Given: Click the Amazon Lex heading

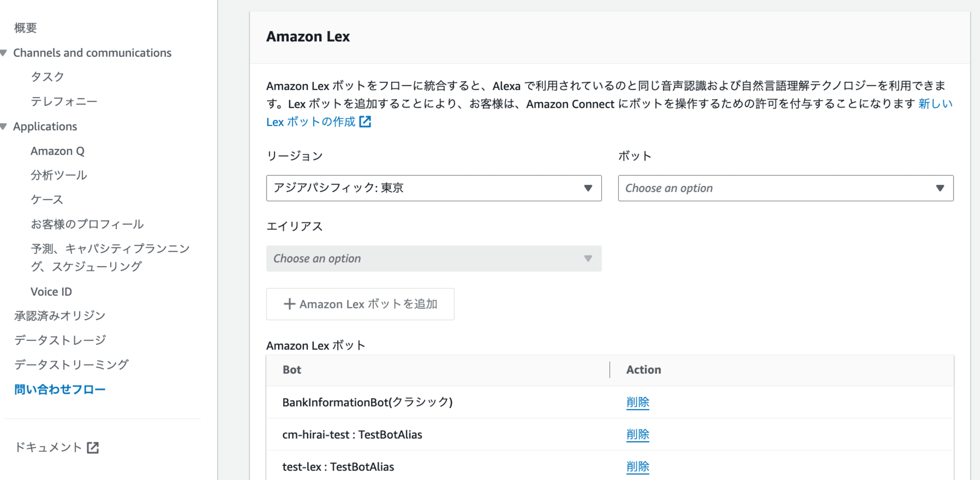Looking at the screenshot, I should click(308, 37).
